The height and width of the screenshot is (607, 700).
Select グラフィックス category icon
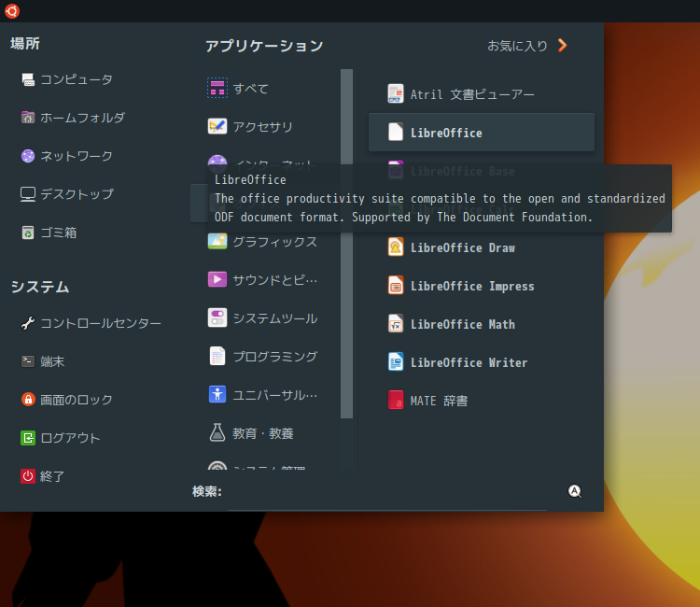217,241
